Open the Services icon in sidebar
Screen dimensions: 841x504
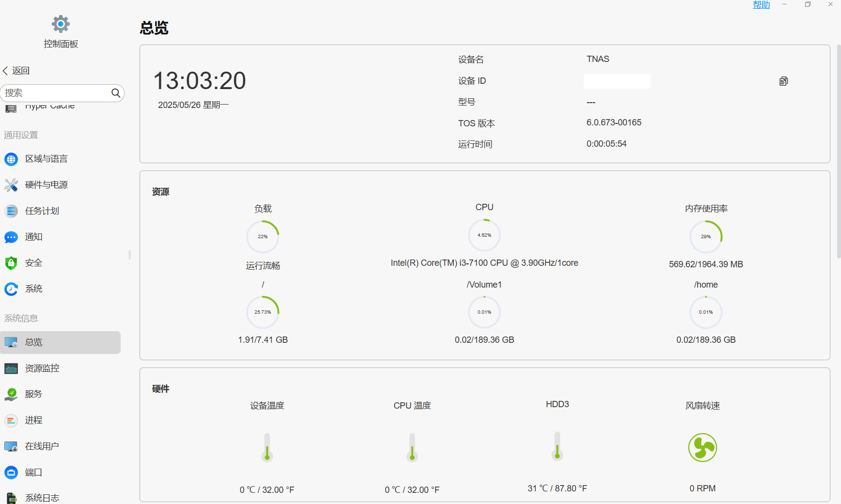click(11, 394)
